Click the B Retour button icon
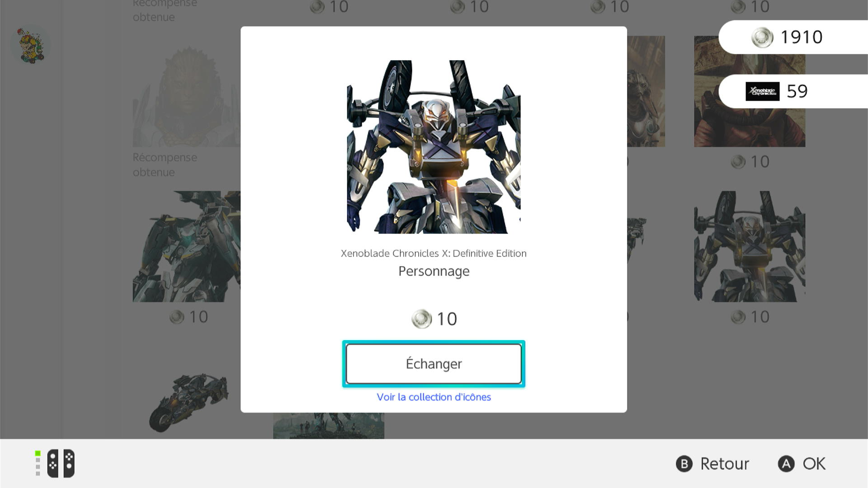868x488 pixels. pyautogui.click(x=684, y=464)
